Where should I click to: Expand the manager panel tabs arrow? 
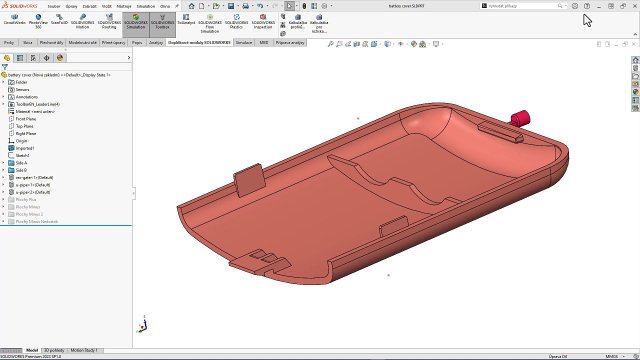tap(129, 58)
